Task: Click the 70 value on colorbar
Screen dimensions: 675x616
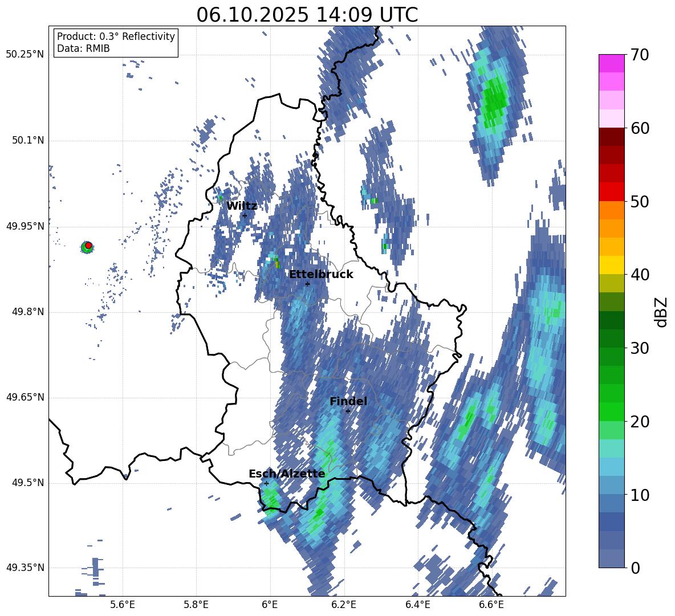Action: [640, 55]
